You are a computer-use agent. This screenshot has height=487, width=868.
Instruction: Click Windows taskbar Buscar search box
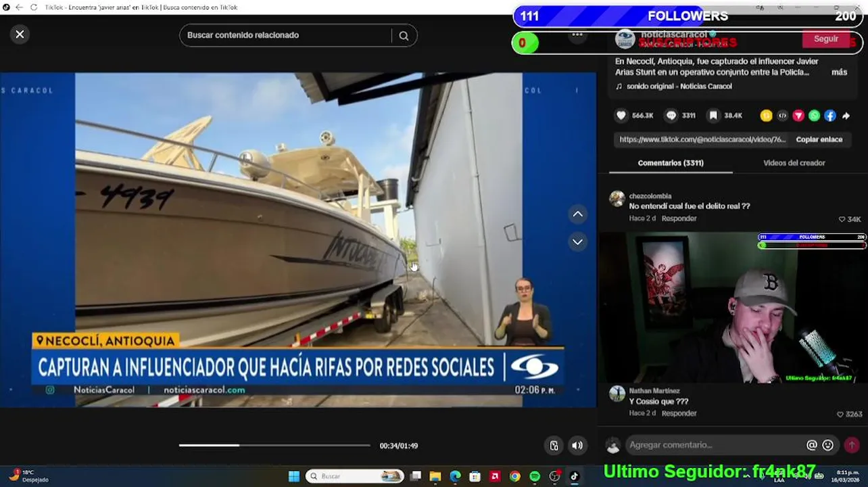pos(356,476)
